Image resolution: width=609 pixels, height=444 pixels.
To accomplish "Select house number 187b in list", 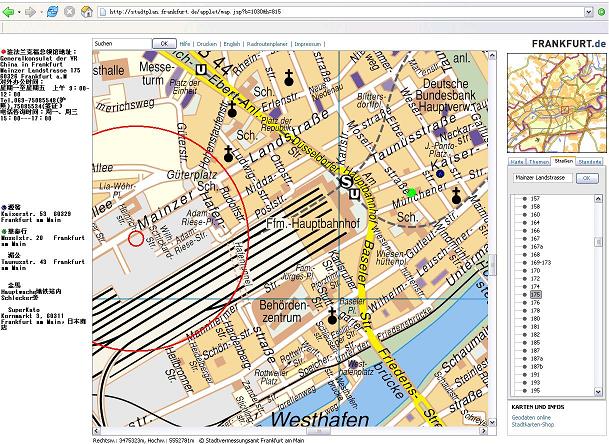I will coord(537,366).
